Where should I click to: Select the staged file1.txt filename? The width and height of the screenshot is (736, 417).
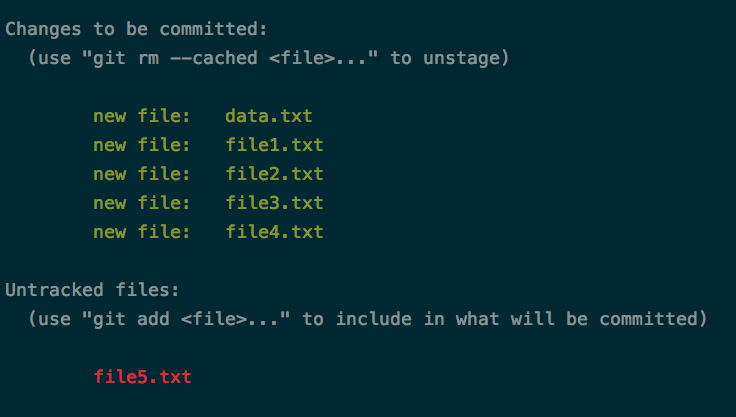tap(274, 145)
